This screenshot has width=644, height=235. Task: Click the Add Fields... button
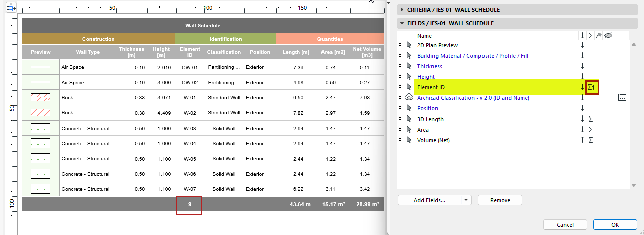(429, 200)
